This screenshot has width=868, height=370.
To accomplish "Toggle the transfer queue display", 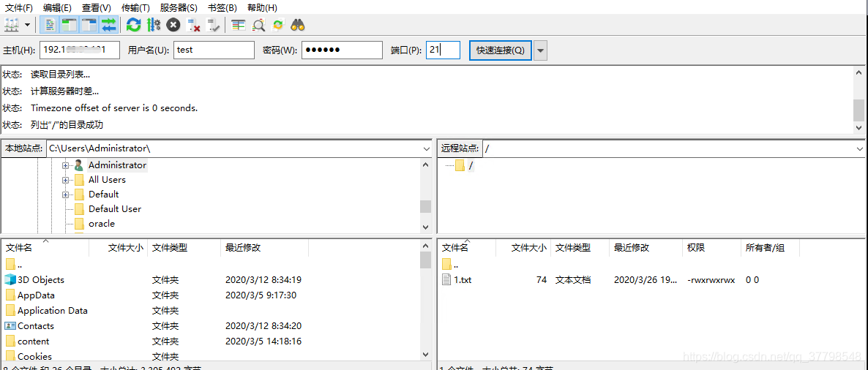I will coord(109,24).
